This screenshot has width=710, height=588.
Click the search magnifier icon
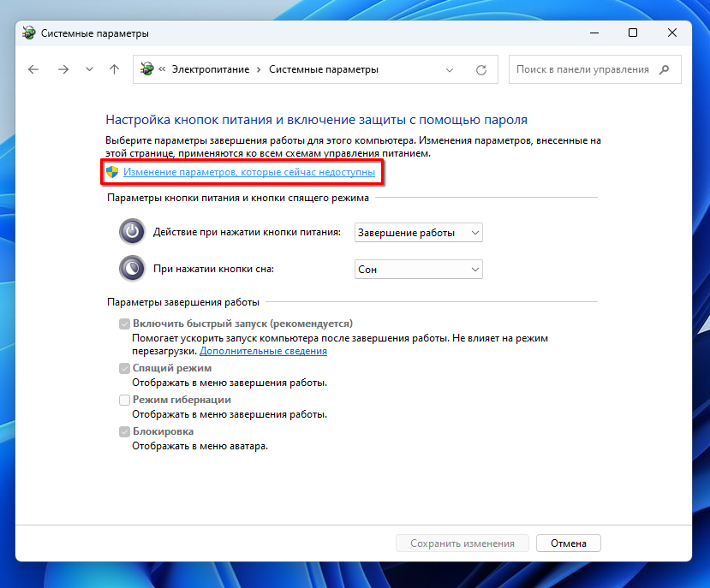tap(665, 70)
